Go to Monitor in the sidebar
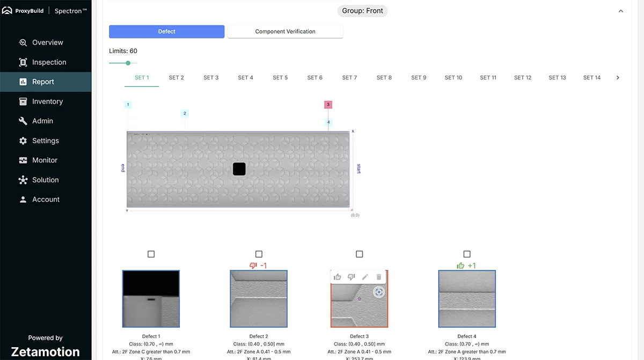Viewport: 644px width, 360px height. (45, 160)
